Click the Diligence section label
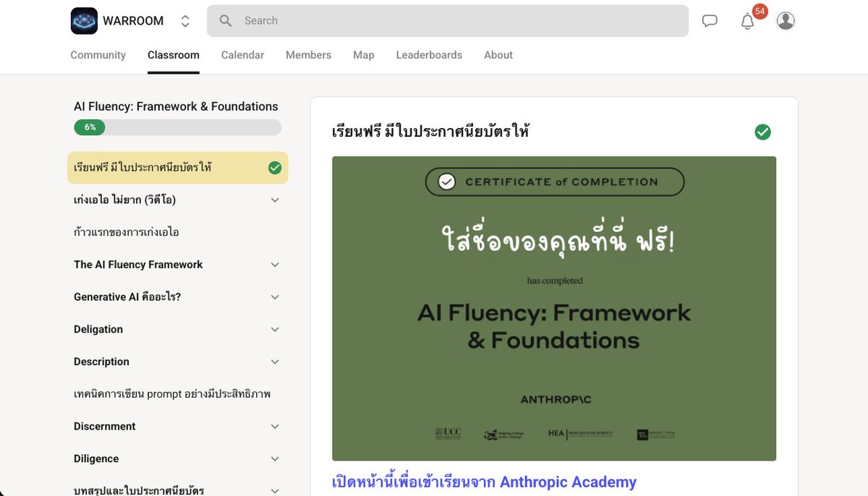This screenshot has height=496, width=868. (x=96, y=459)
